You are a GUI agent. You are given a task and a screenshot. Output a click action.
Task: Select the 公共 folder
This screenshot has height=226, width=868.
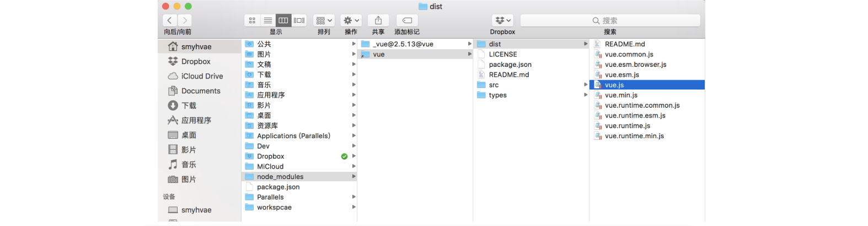coord(299,44)
